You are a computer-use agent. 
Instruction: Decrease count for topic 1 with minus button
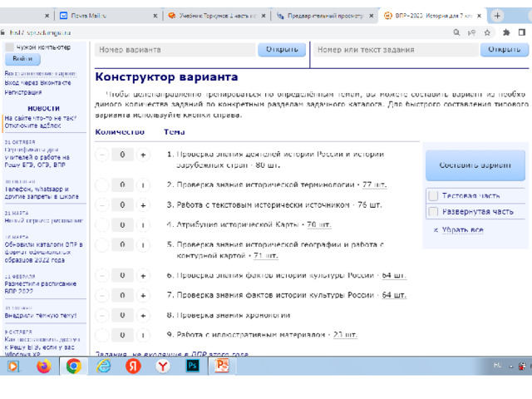coord(101,155)
